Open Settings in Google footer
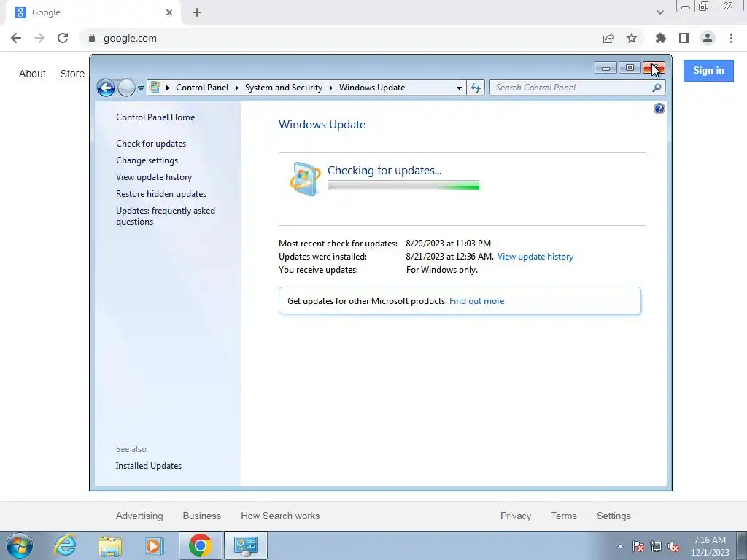 pyautogui.click(x=614, y=516)
